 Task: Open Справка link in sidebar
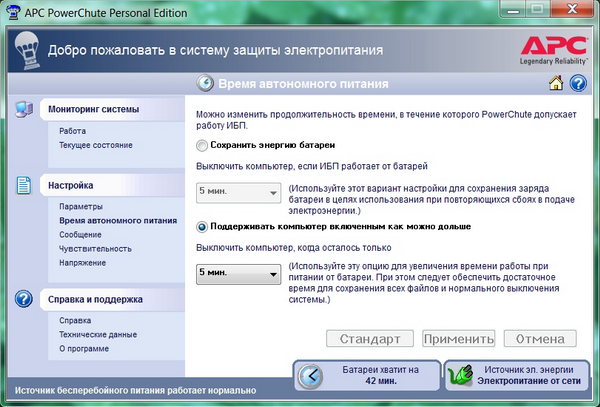pos(75,320)
